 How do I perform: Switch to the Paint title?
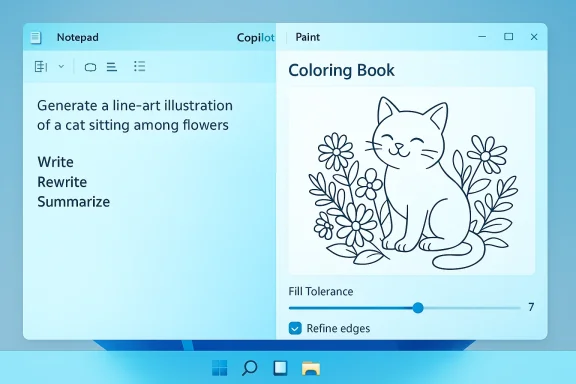[x=308, y=37]
